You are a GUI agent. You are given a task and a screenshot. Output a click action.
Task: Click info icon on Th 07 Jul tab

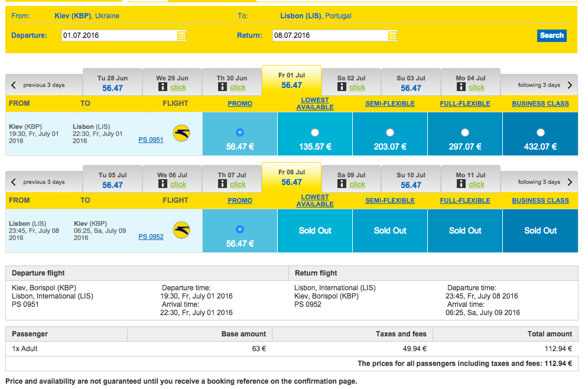tap(222, 184)
